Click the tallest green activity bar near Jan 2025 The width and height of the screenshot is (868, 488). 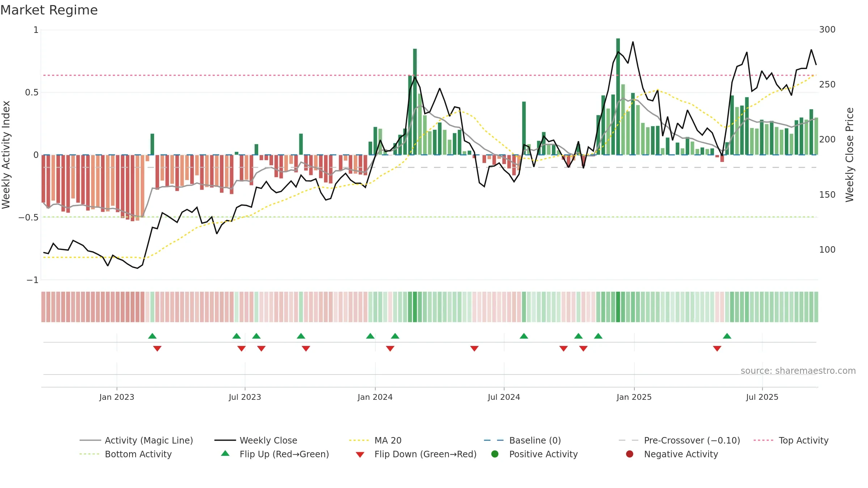click(618, 97)
